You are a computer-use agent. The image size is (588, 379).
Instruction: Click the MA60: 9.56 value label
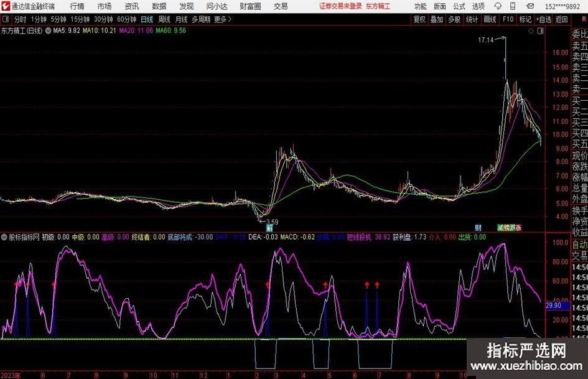pyautogui.click(x=170, y=30)
